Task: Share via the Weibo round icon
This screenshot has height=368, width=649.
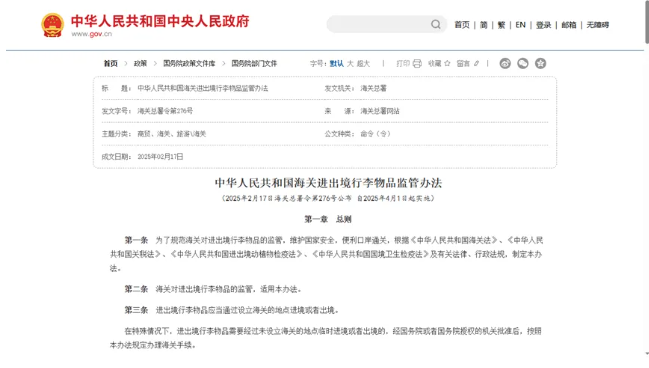Action: click(x=505, y=63)
